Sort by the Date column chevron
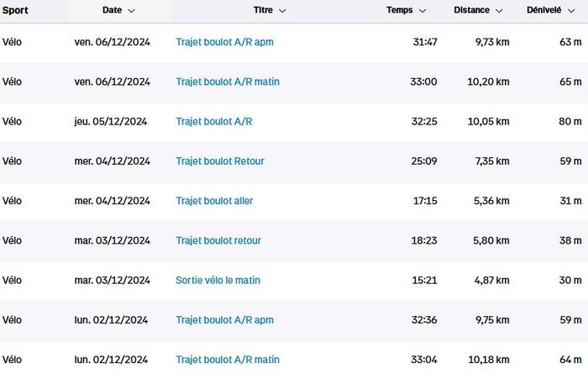The image size is (588, 379). [x=132, y=11]
